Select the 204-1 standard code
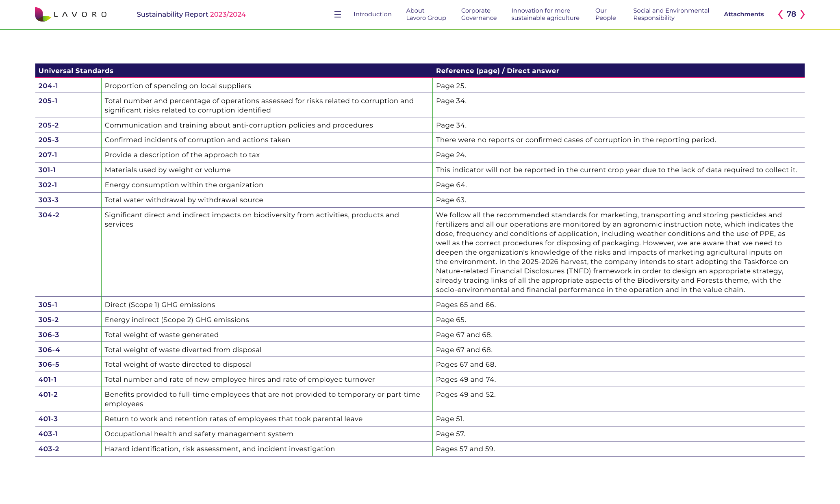 [48, 86]
